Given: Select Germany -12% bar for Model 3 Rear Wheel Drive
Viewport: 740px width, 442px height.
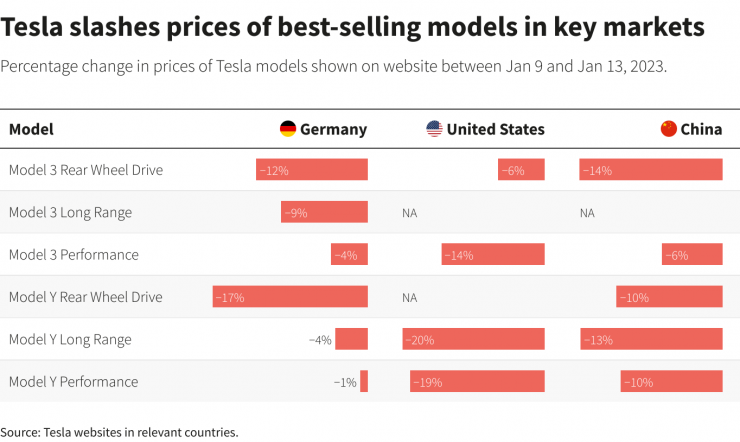Looking at the screenshot, I should point(312,169).
